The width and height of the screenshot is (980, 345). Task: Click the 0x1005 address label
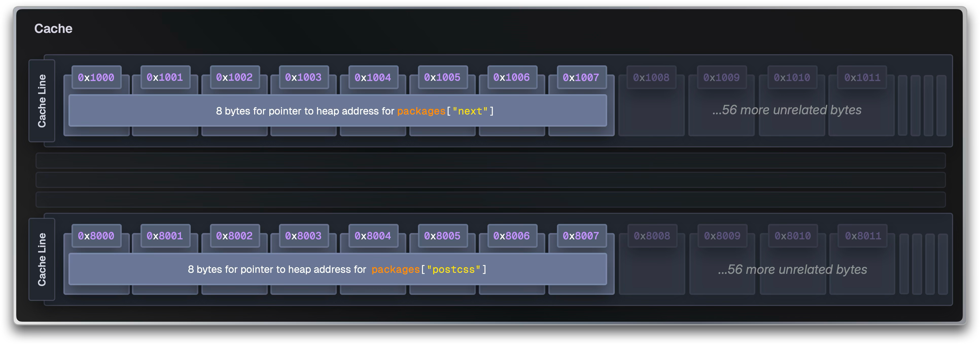click(442, 78)
